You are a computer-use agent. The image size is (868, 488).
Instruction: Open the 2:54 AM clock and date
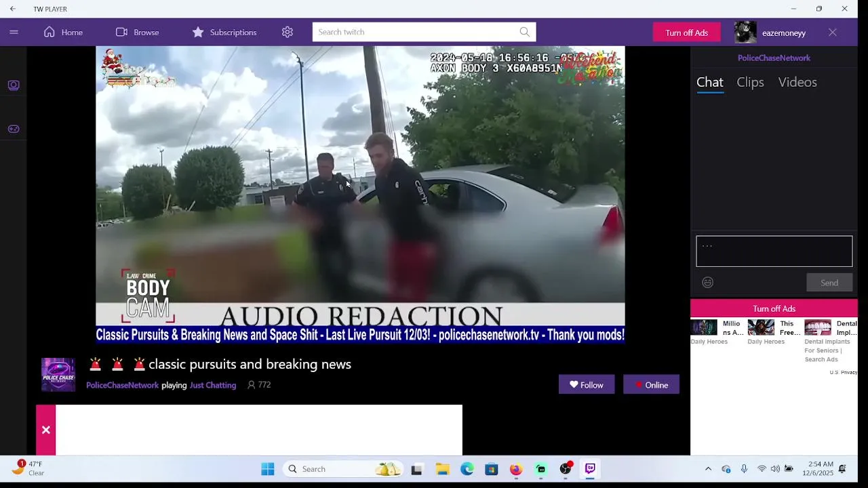click(x=817, y=469)
